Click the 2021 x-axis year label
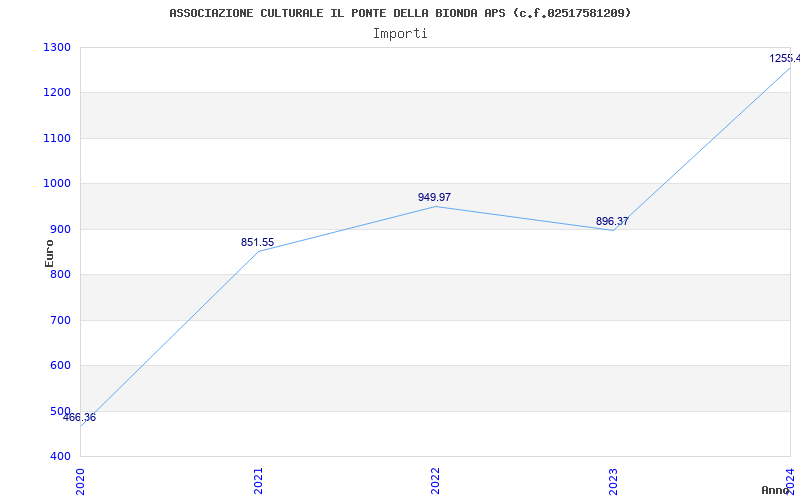 (x=258, y=481)
